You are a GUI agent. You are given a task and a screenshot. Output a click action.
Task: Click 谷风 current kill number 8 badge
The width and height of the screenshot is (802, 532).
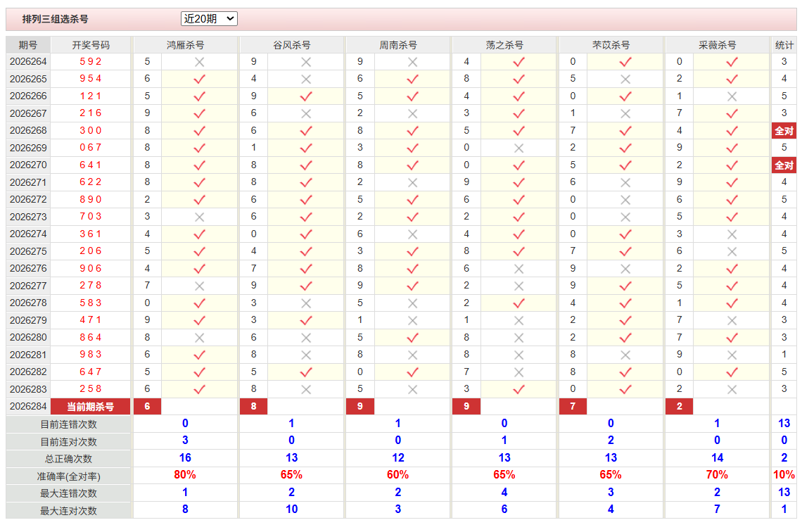[x=254, y=406]
